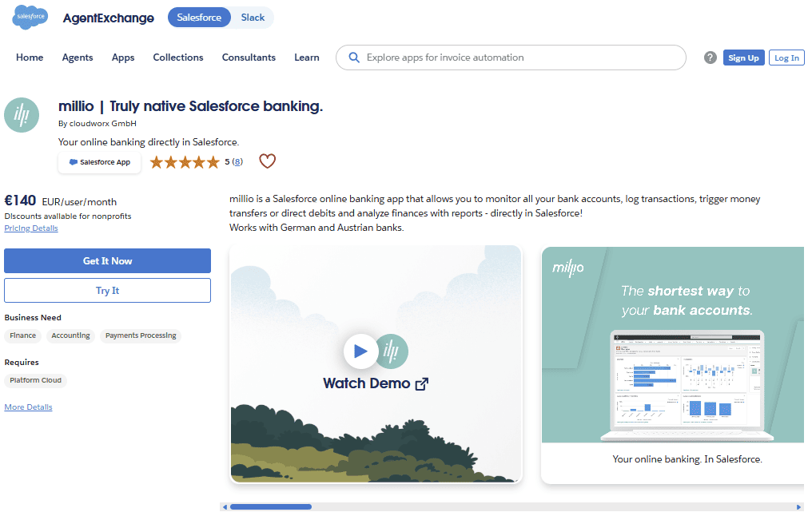
Task: Click the Sign Up button
Action: (743, 58)
